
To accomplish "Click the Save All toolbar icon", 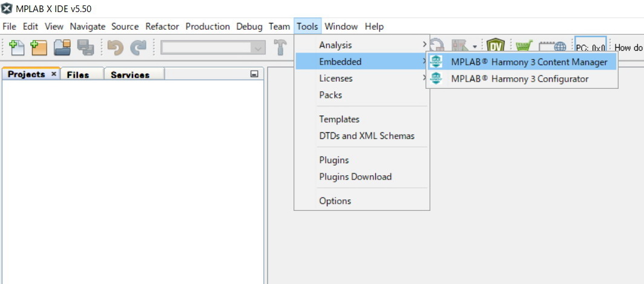I will (85, 48).
